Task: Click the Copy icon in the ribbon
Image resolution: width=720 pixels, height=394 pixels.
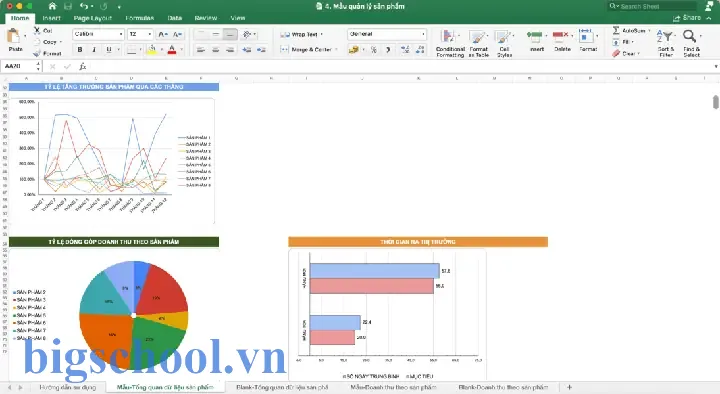Action: pos(37,42)
